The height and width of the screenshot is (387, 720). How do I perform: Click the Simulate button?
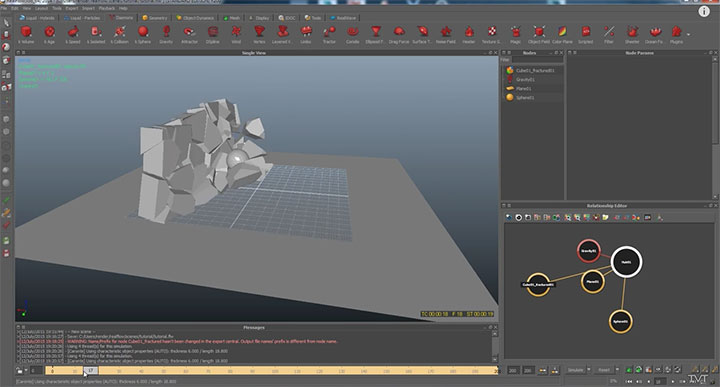(x=575, y=370)
